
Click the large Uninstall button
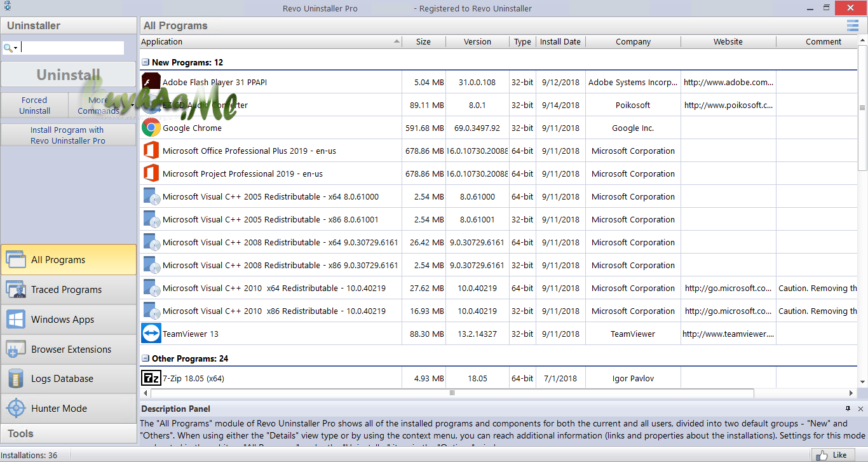click(x=69, y=75)
